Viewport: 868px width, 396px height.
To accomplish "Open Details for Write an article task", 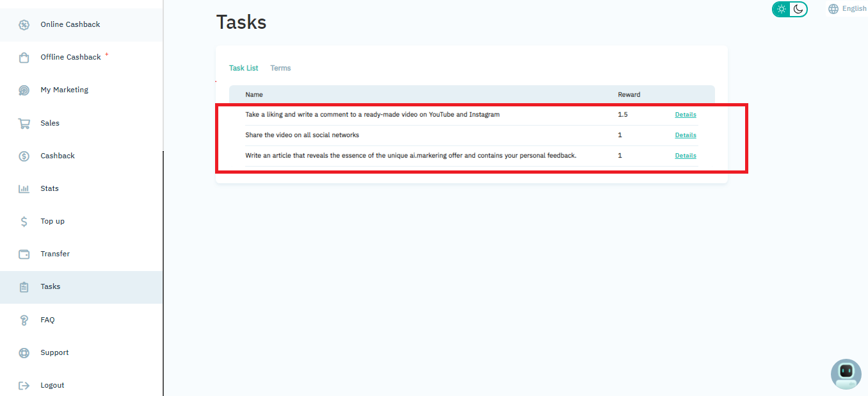I will pyautogui.click(x=686, y=156).
